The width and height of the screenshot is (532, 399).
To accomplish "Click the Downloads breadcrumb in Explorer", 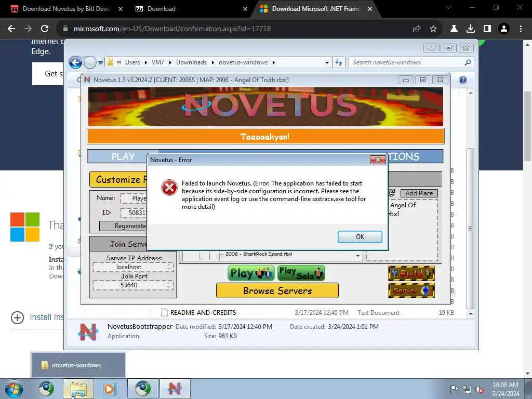I will click(191, 62).
